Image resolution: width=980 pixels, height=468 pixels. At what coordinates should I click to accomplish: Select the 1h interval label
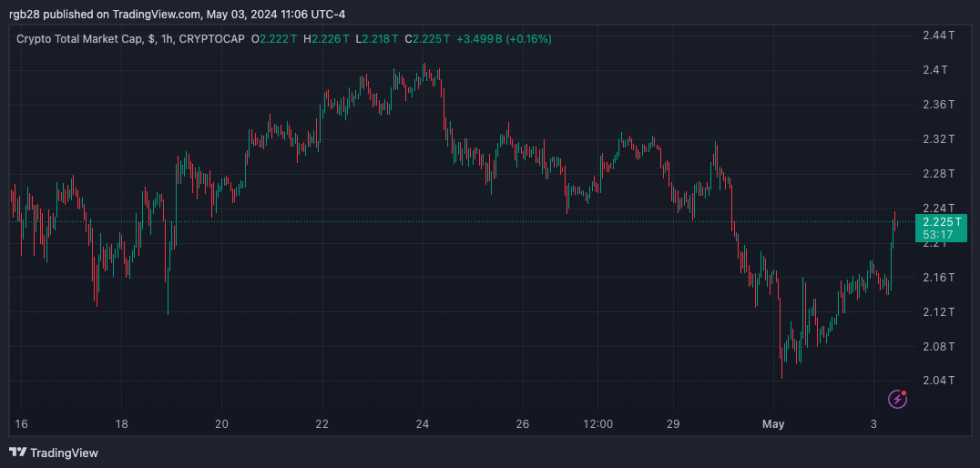[168, 39]
